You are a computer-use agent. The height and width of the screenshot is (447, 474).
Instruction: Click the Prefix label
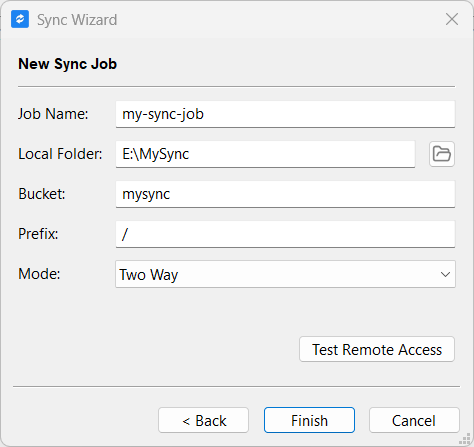pos(38,234)
